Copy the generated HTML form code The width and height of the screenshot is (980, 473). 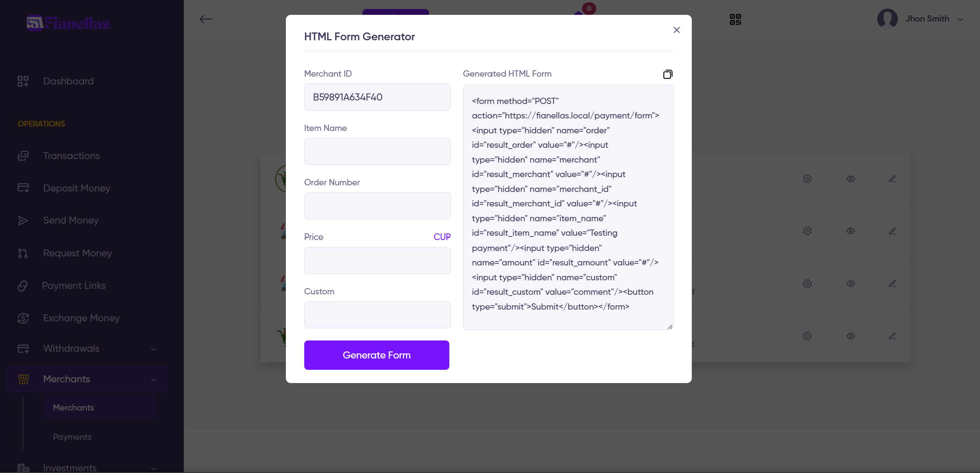[668, 74]
